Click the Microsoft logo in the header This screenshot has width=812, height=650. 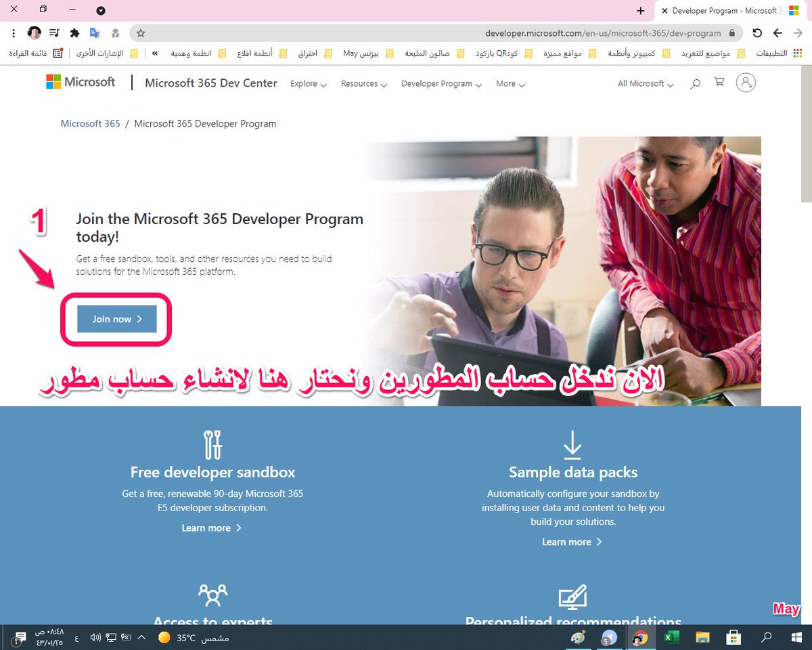[81, 82]
